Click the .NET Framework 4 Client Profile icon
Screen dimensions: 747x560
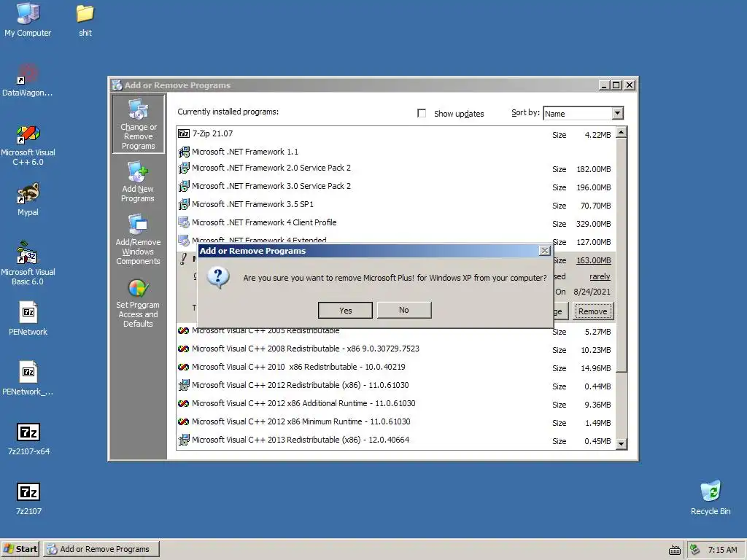point(184,222)
